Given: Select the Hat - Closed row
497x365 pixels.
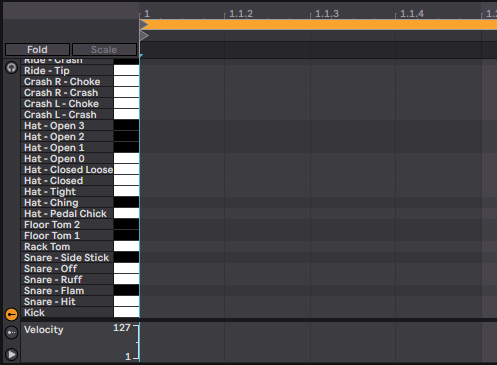Looking at the screenshot, I should (x=67, y=181).
